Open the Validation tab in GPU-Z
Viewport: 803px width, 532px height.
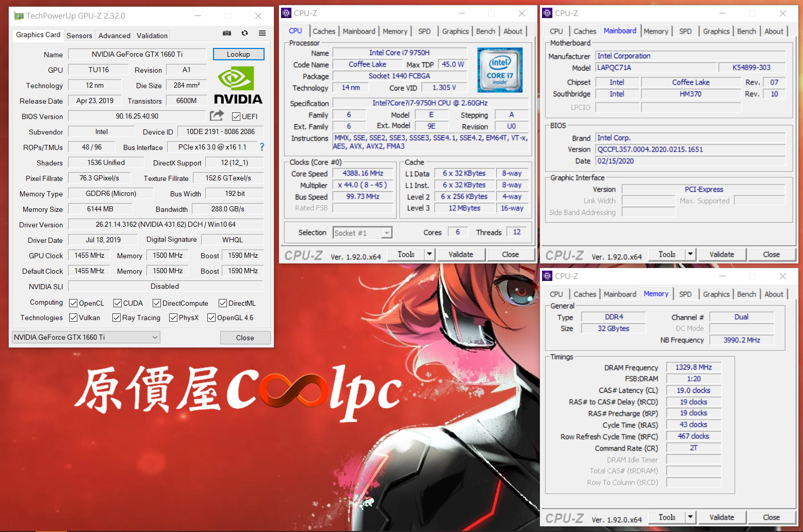(152, 36)
